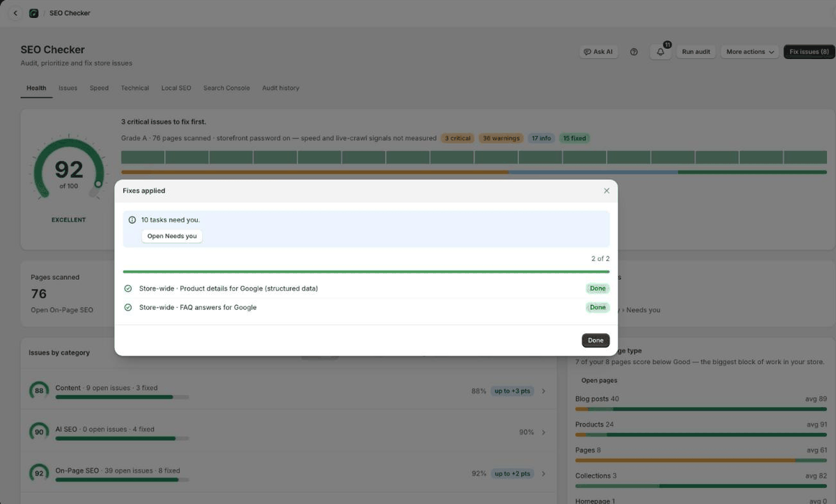Click the Products 24 score bar

coord(701,435)
